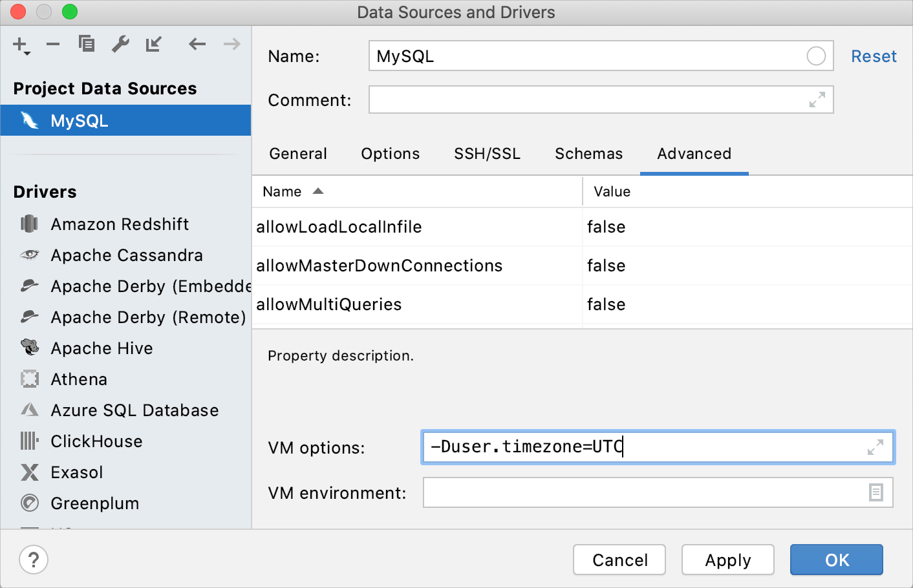Click the Azure SQL Database icon
This screenshot has width=913, height=588.
click(29, 409)
